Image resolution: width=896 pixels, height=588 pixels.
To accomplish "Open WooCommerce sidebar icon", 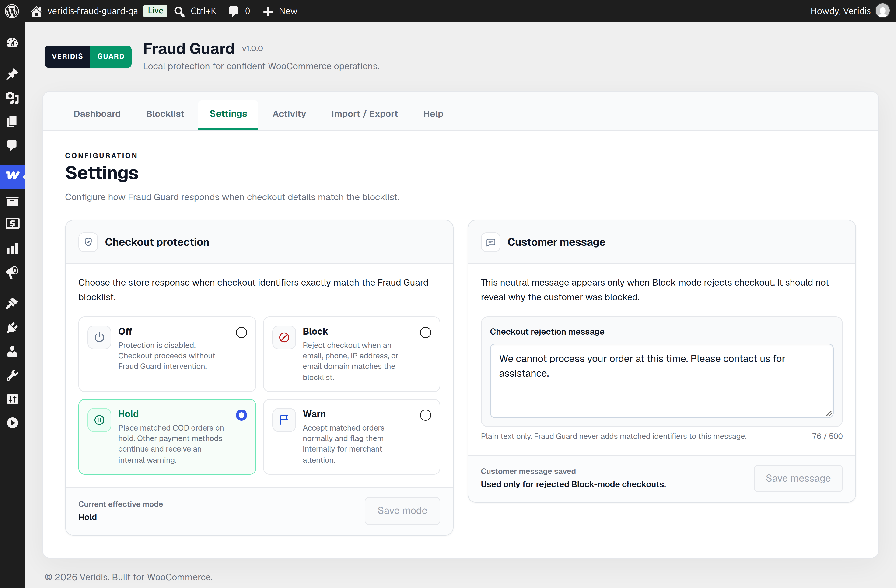I will 12,175.
